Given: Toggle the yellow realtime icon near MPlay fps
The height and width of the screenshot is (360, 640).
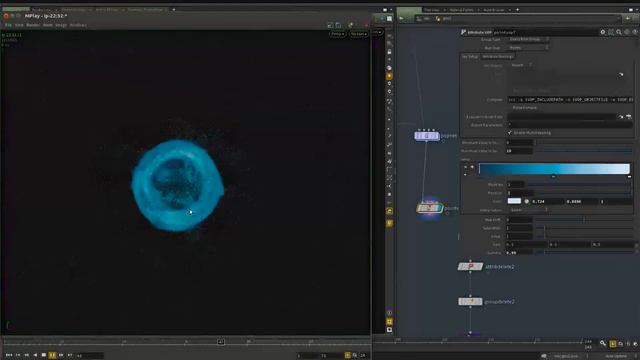Looking at the screenshot, I should [347, 356].
